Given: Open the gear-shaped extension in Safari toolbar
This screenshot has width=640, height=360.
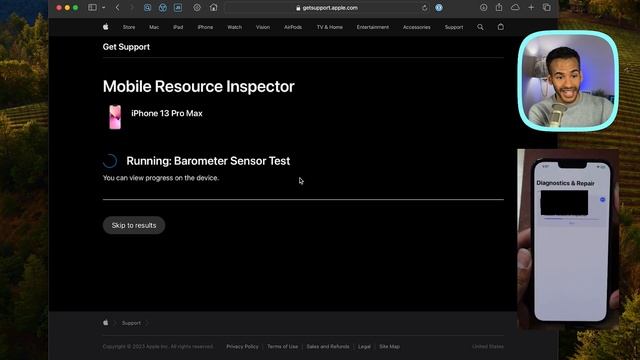Looking at the screenshot, I should [x=197, y=7].
